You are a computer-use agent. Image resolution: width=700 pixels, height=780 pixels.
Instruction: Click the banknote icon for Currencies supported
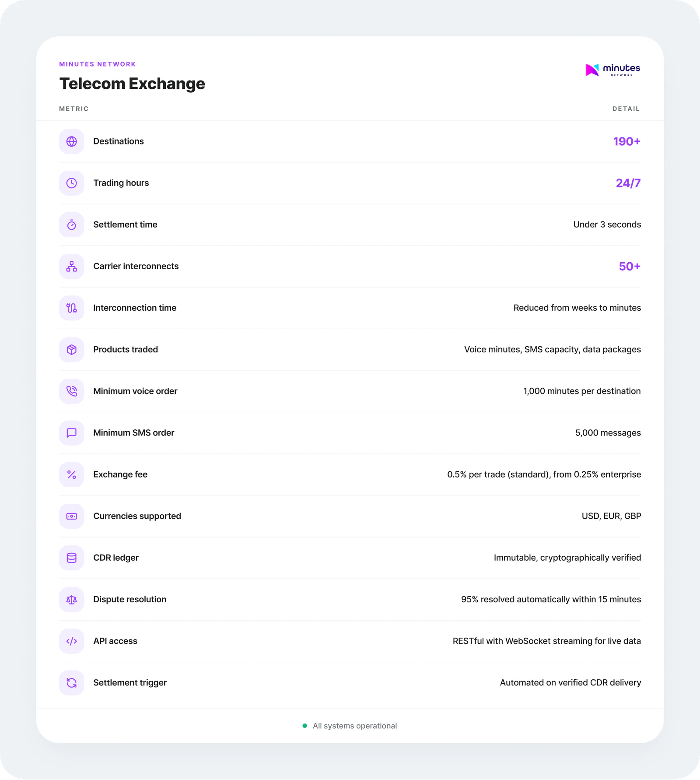coord(71,516)
